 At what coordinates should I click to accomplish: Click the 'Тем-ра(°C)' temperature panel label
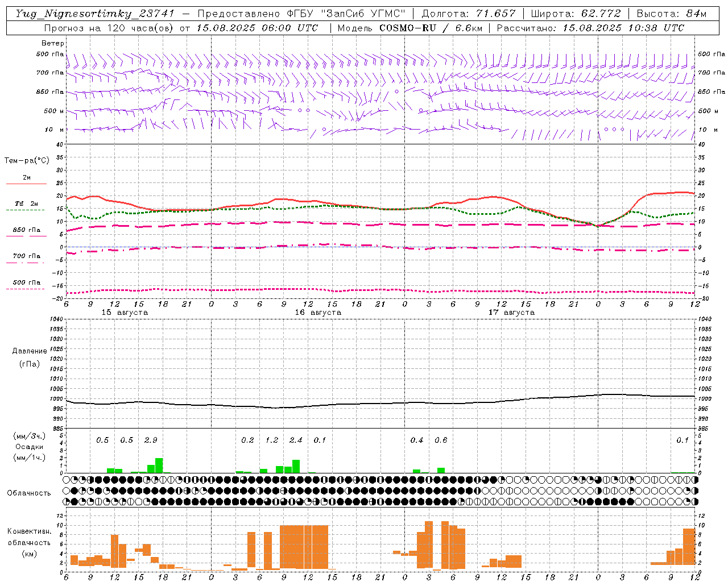coord(27,161)
